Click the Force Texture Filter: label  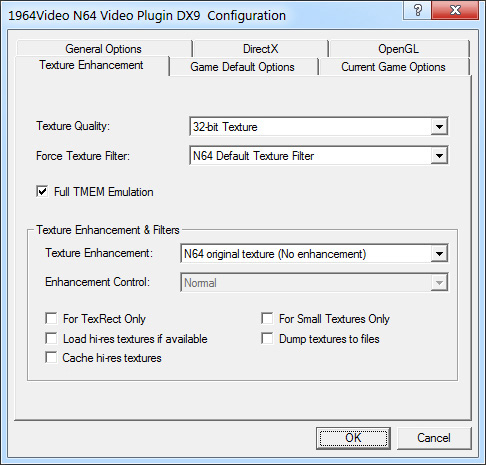[83, 156]
